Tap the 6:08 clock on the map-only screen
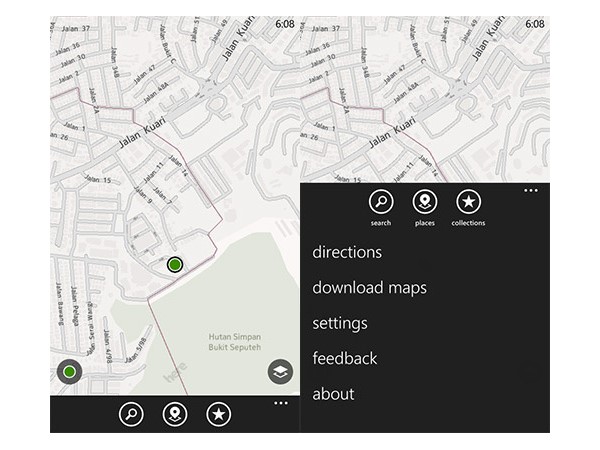Screen dimensions: 600x450 click(x=285, y=23)
